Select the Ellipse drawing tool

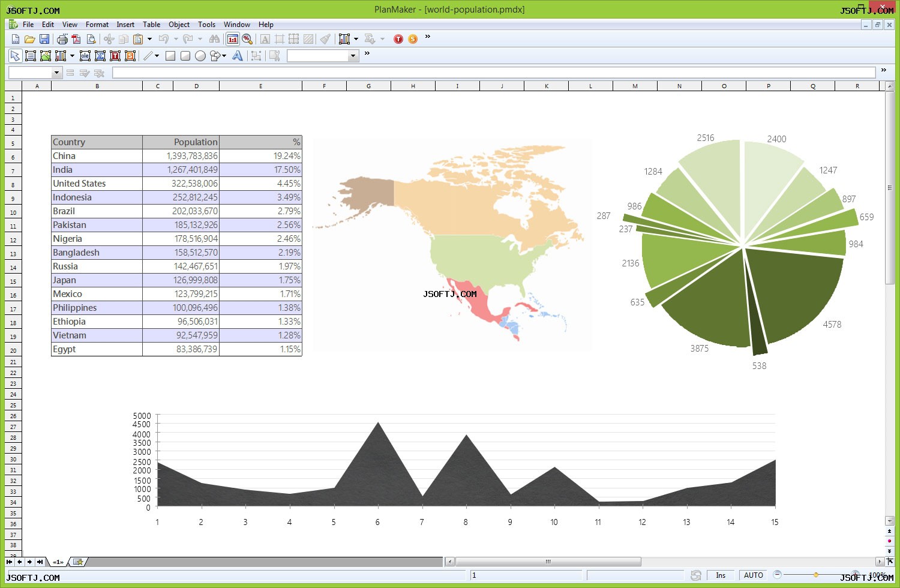200,56
